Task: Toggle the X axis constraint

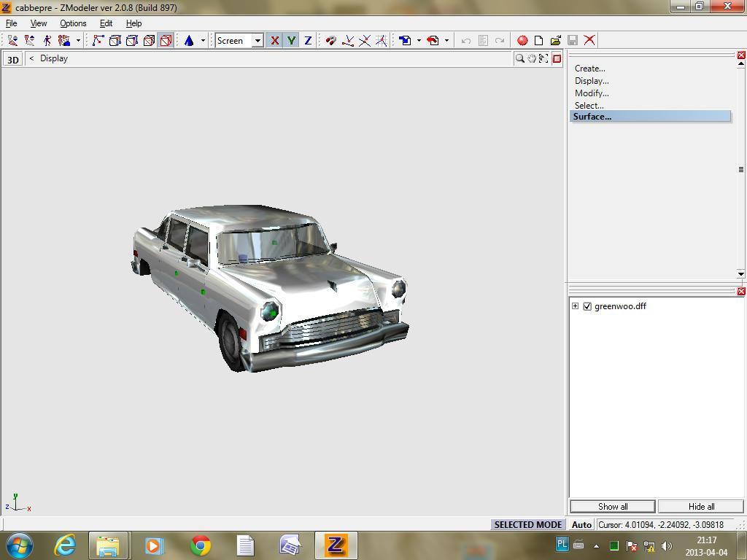Action: pyautogui.click(x=274, y=41)
